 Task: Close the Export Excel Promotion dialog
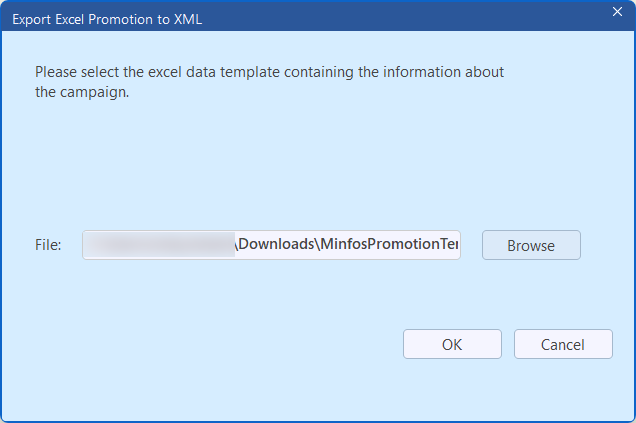point(617,12)
